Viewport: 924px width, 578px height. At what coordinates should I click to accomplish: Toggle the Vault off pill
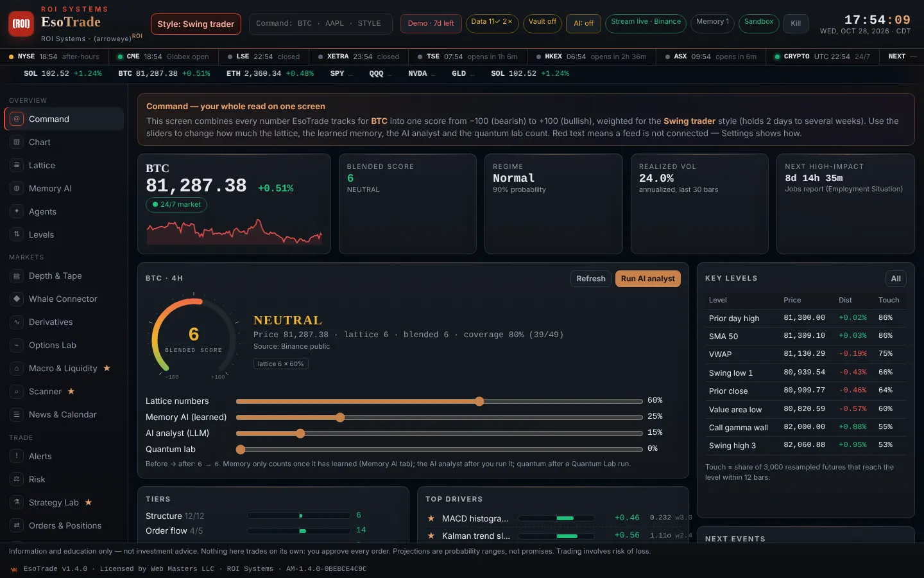pos(542,23)
